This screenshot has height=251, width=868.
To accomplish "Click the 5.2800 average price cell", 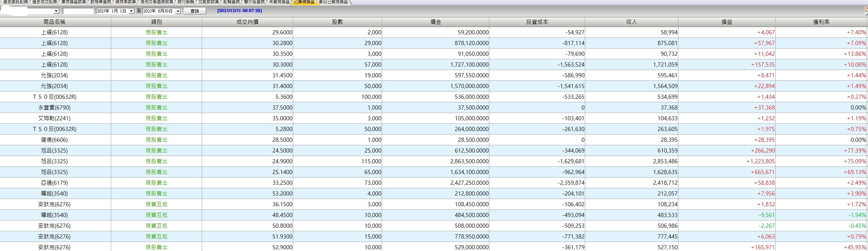I will pos(247,129).
